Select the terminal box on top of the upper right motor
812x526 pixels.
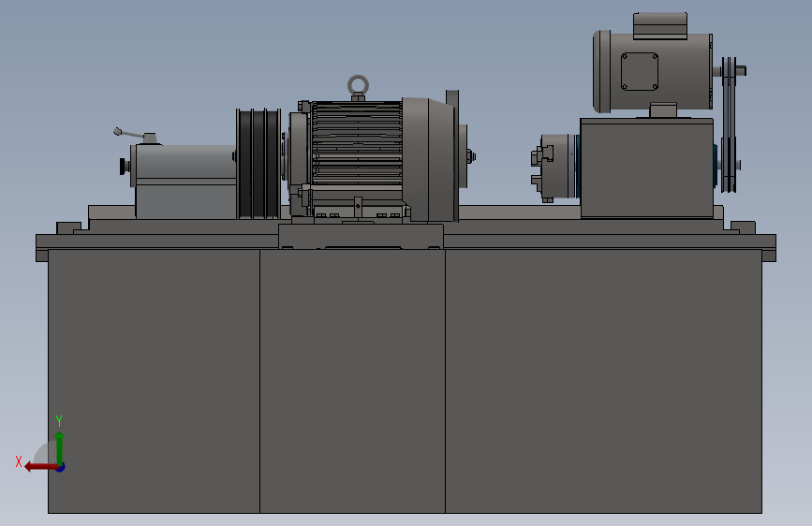coord(660,26)
